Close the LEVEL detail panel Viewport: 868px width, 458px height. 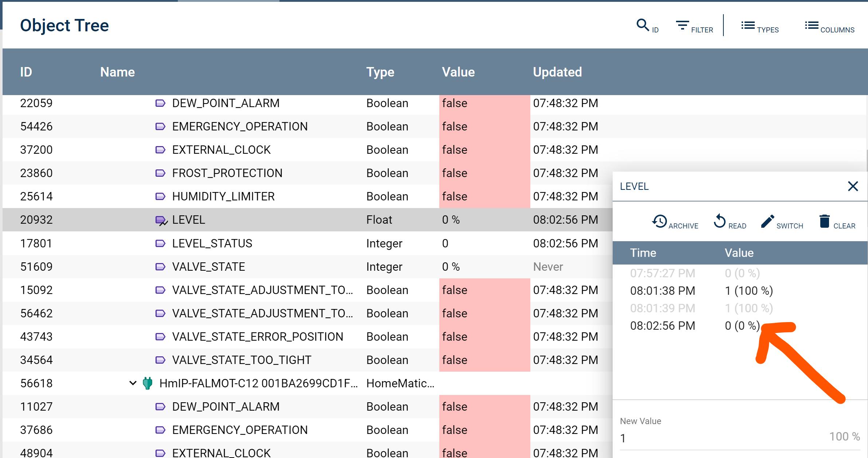click(853, 186)
